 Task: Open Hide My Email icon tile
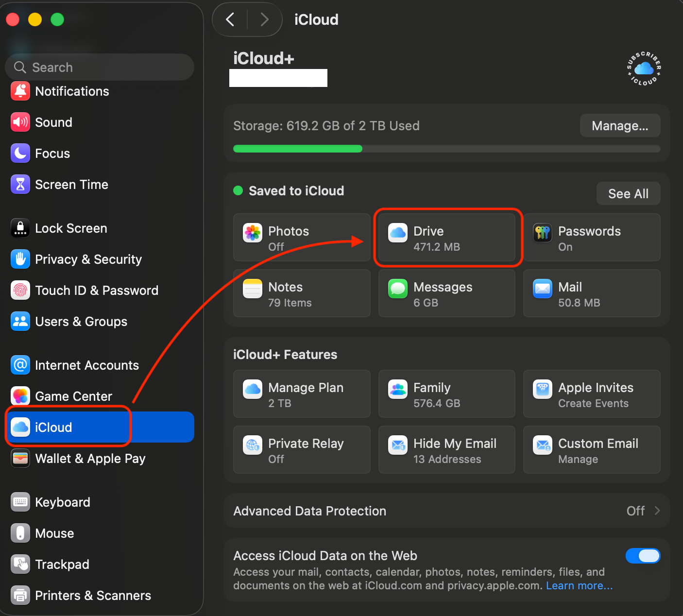(x=398, y=445)
